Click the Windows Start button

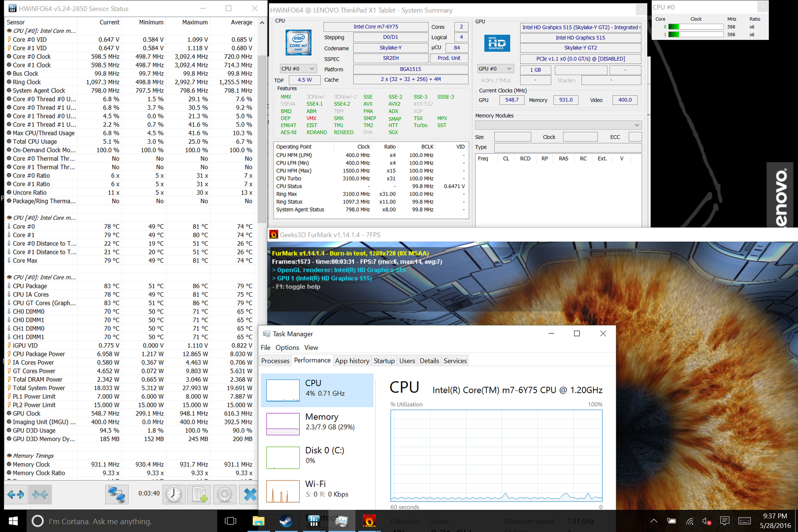pos(13,521)
